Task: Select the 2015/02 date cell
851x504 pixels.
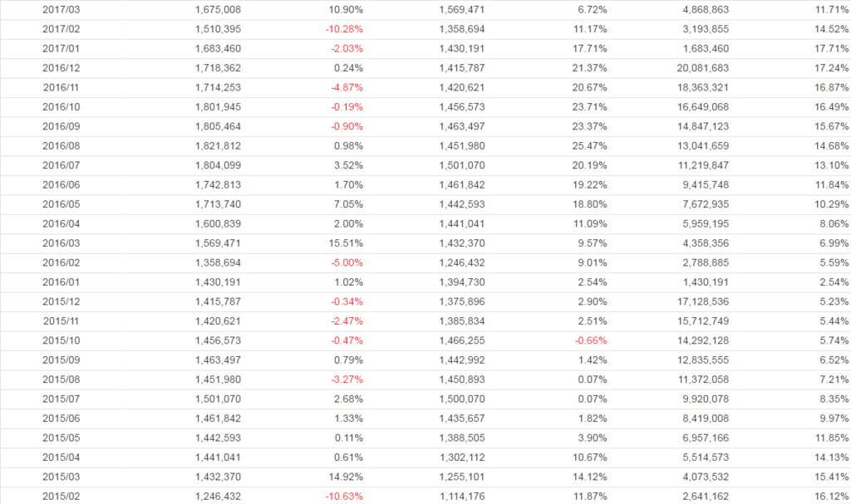Action: click(x=60, y=497)
